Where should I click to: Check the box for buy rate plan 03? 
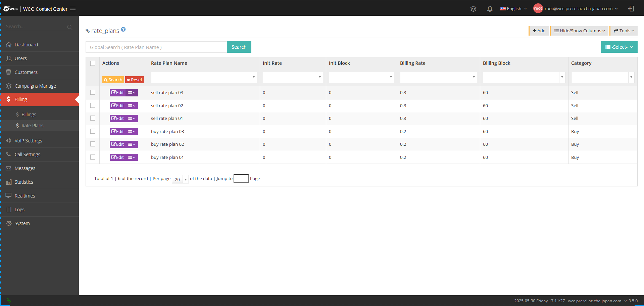click(93, 131)
